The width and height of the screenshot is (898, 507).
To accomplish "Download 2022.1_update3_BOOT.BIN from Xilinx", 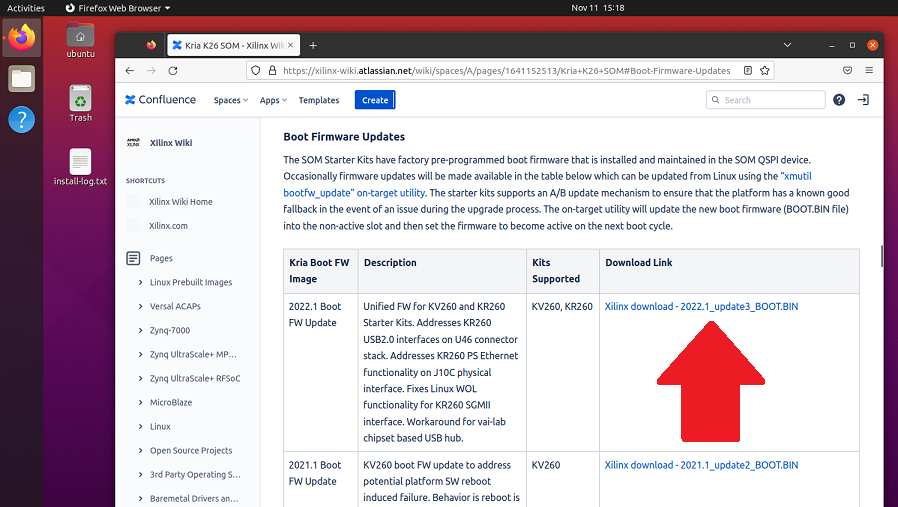I will (701, 306).
